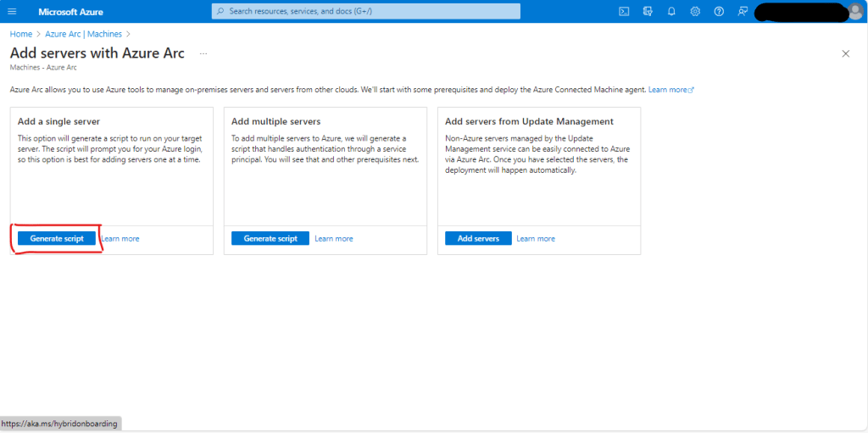The image size is (868, 433).
Task: Open the Directories and subscriptions filter icon
Action: pos(648,11)
